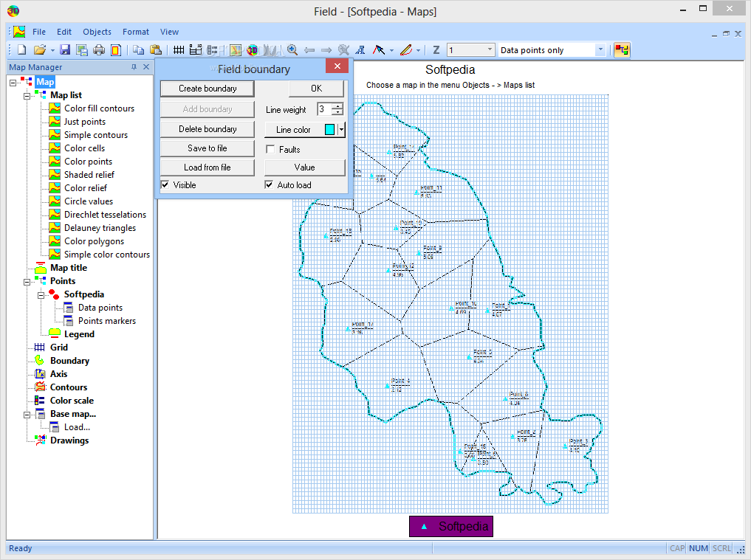Select Color fill contours map
This screenshot has width=751, height=560.
coord(99,108)
